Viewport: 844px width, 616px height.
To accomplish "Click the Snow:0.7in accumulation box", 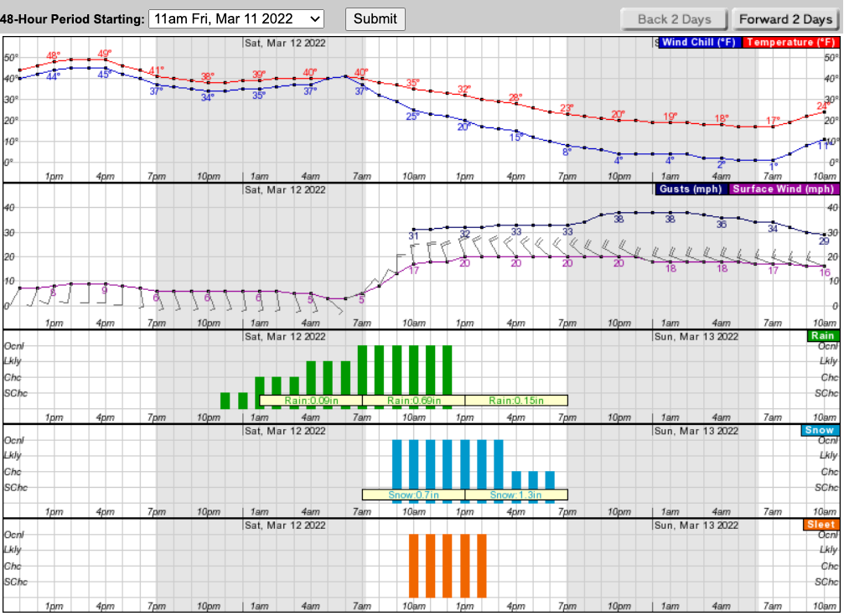I will coord(413,495).
